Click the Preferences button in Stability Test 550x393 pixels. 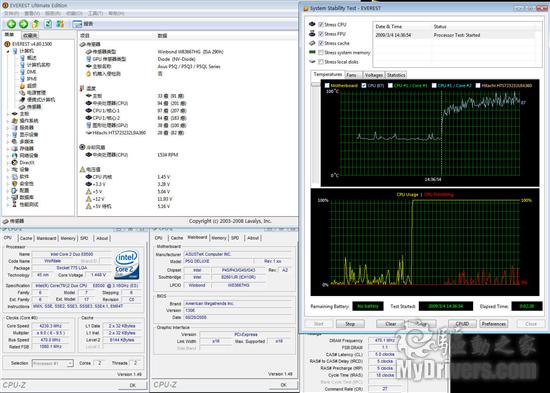(x=494, y=324)
